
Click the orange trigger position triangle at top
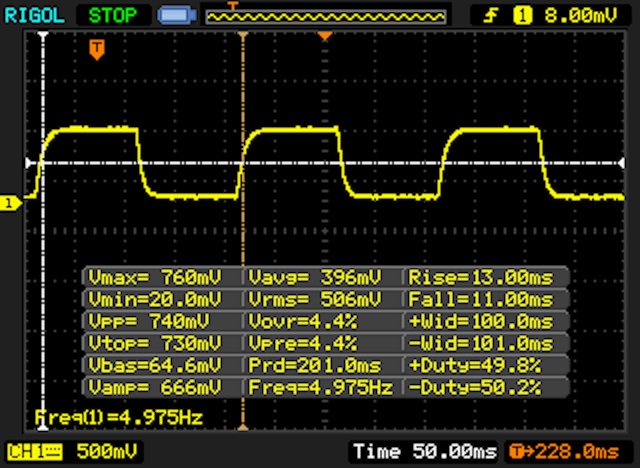click(x=325, y=36)
